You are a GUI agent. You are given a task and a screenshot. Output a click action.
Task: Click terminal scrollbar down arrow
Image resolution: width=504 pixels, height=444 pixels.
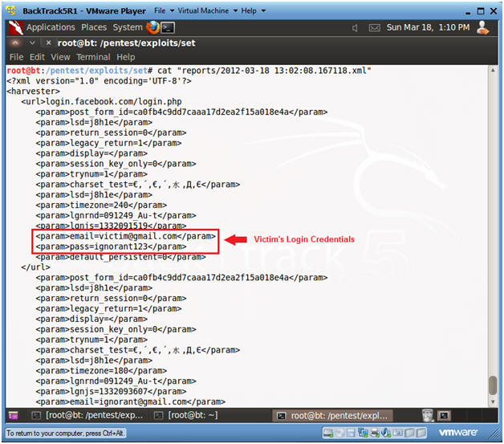pos(493,401)
